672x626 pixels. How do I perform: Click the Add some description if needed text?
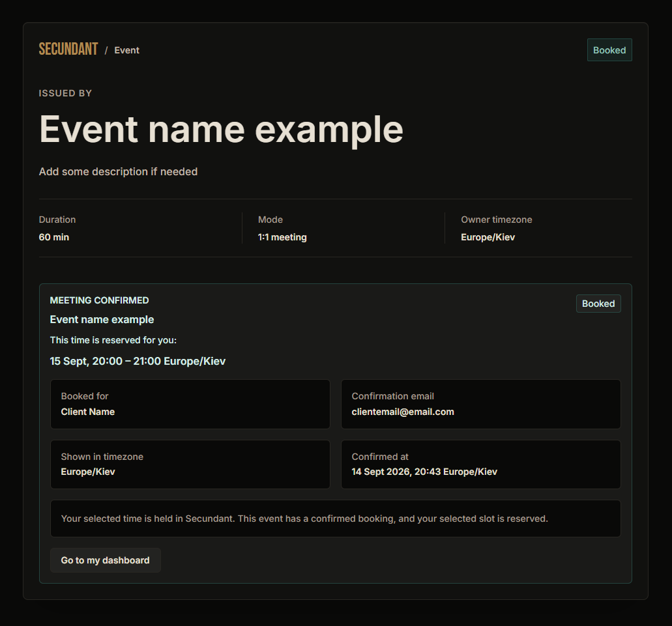coord(118,172)
